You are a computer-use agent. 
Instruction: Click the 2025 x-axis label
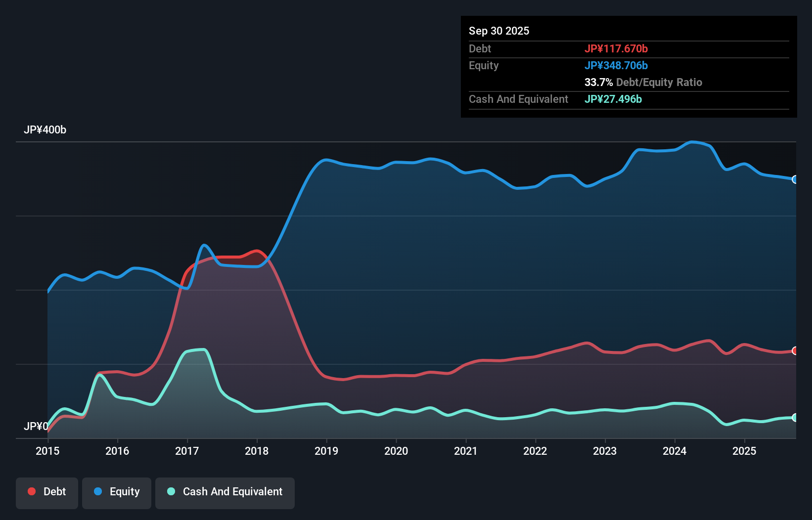click(744, 451)
